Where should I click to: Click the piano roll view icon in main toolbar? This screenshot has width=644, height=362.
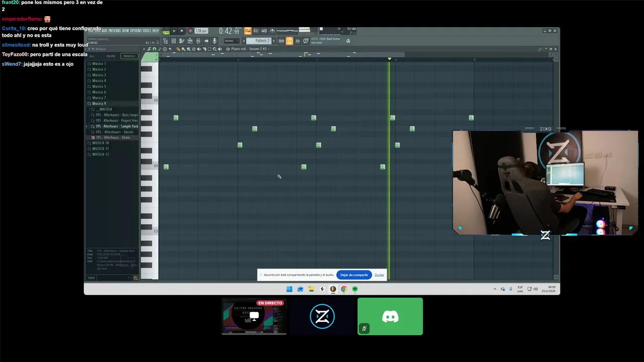pyautogui.click(x=182, y=41)
